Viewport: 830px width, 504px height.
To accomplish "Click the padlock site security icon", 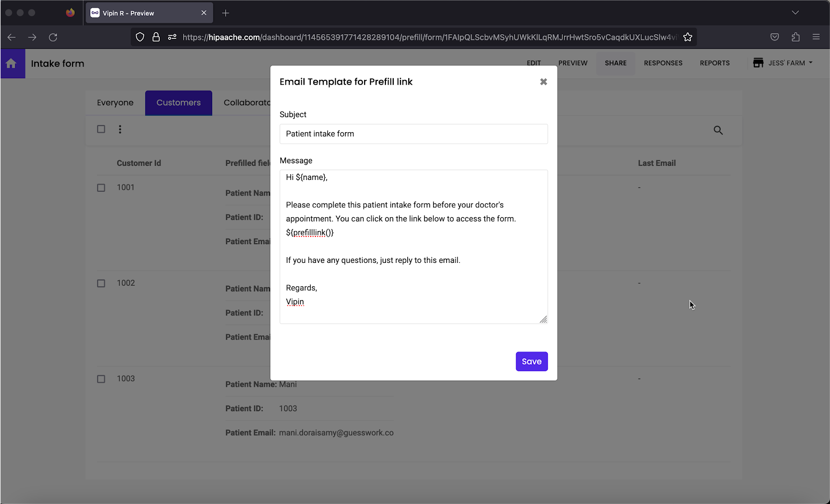I will pyautogui.click(x=156, y=37).
